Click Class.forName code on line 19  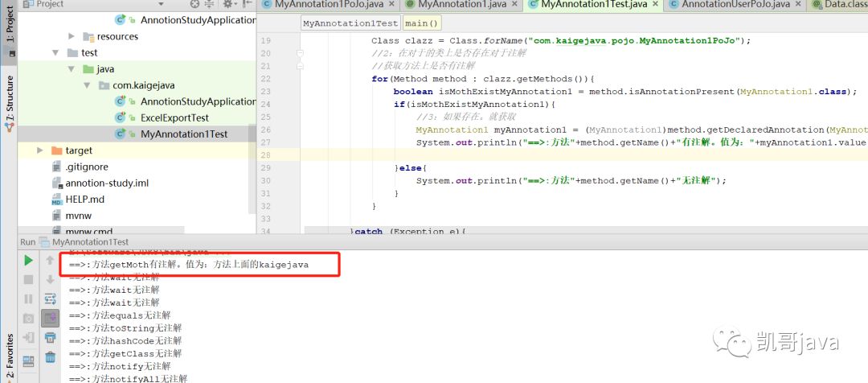[600, 41]
